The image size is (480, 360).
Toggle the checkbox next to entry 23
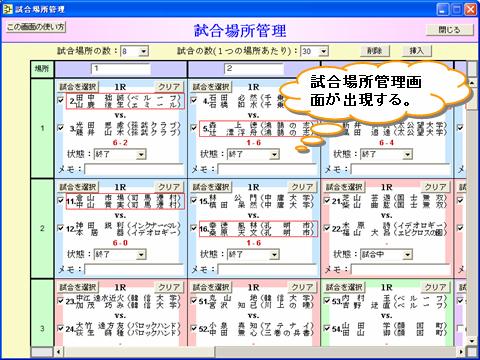(x=61, y=300)
